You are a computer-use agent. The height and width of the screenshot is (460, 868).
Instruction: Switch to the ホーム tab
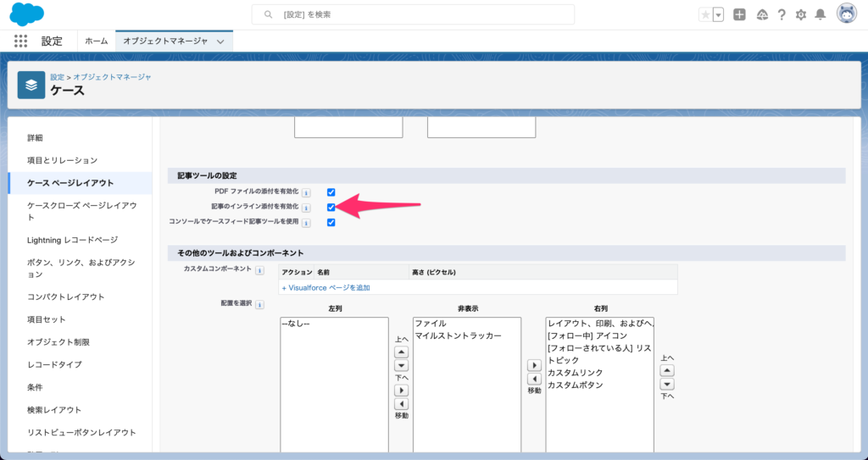tap(97, 41)
